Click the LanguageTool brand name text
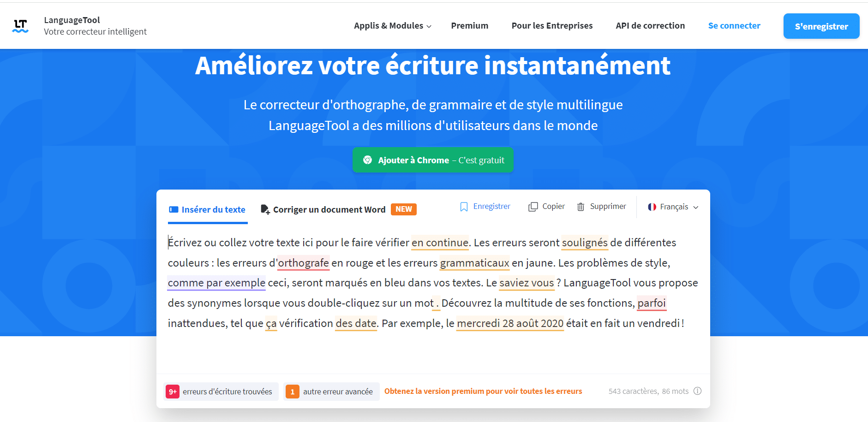This screenshot has height=422, width=868. pos(72,20)
